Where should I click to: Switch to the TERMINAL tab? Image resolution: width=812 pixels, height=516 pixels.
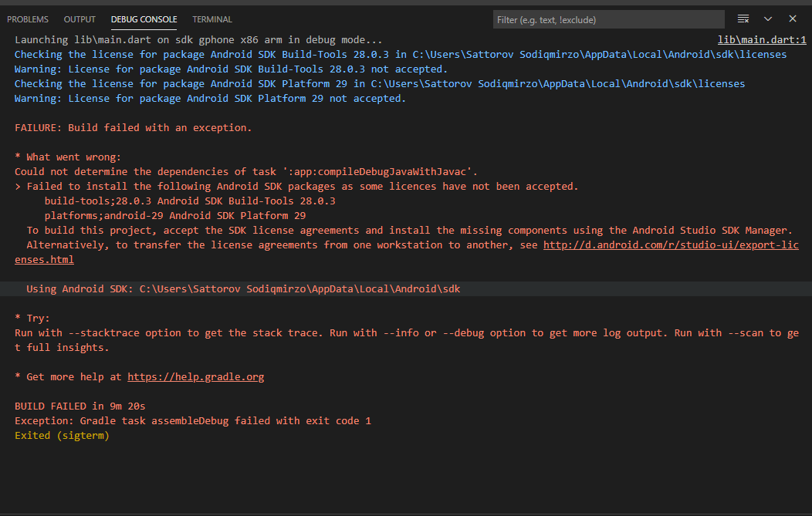pyautogui.click(x=212, y=19)
